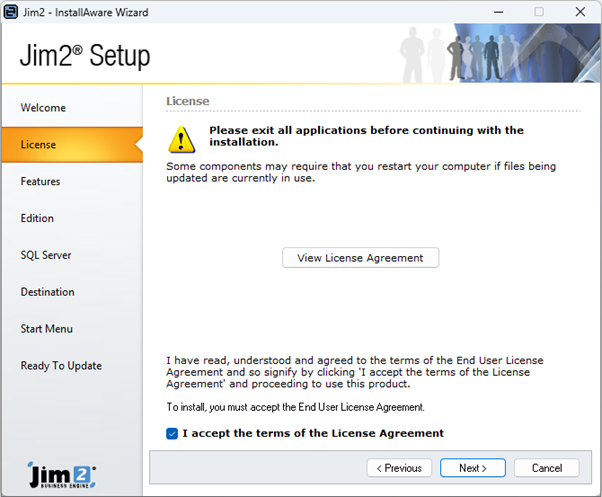Uncheck the accept License Agreement checkbox

(173, 433)
